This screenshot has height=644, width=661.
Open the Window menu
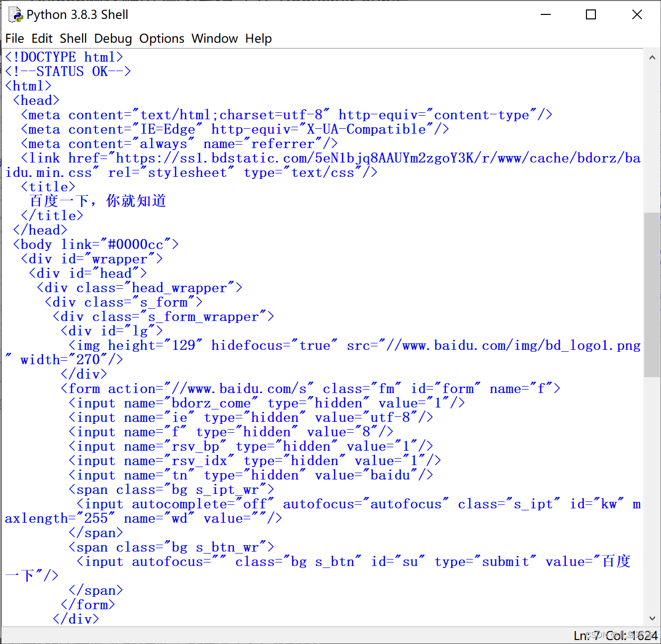215,38
